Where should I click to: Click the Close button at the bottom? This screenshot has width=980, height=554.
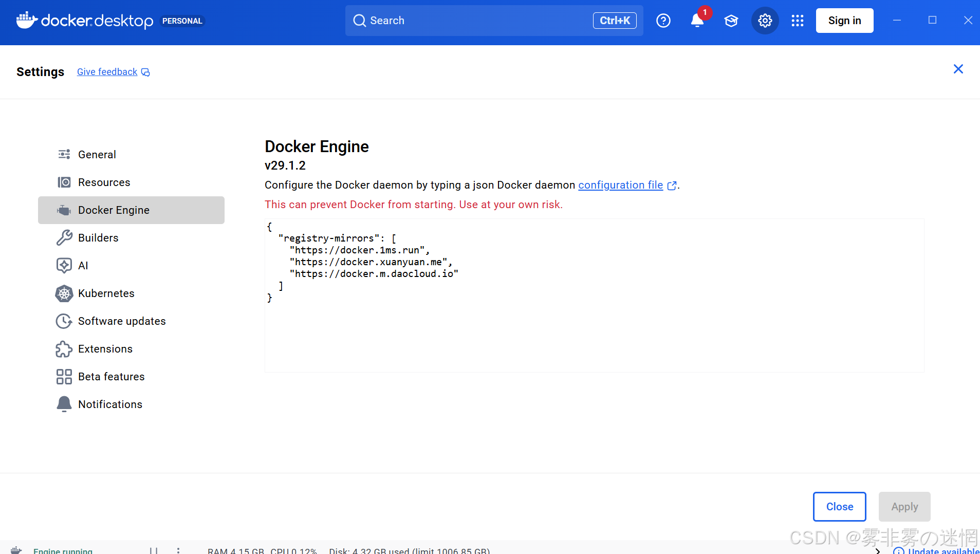pos(839,507)
